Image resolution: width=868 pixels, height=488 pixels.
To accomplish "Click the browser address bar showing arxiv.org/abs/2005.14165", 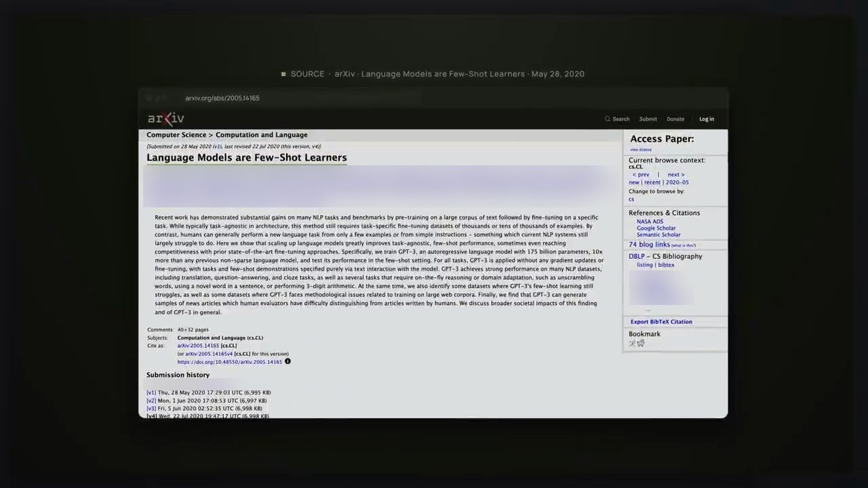I will [x=222, y=98].
